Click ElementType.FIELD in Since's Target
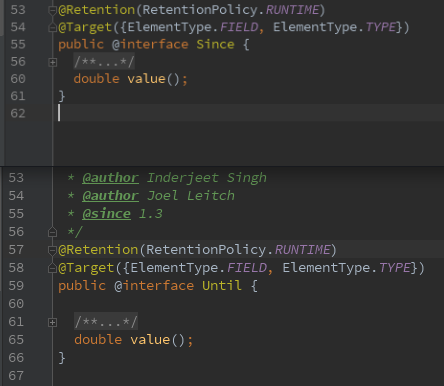This screenshot has width=444, height=386. coord(193,27)
